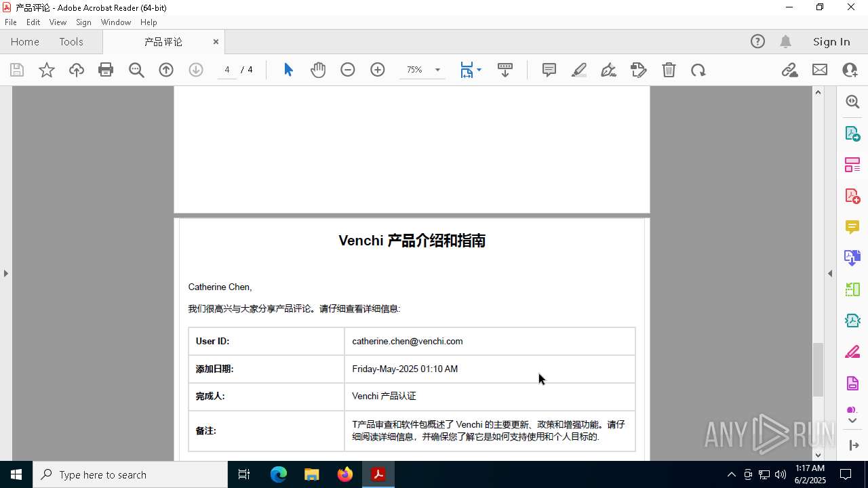Image resolution: width=868 pixels, height=488 pixels.
Task: Open Task View on the taskbar
Action: click(x=244, y=474)
